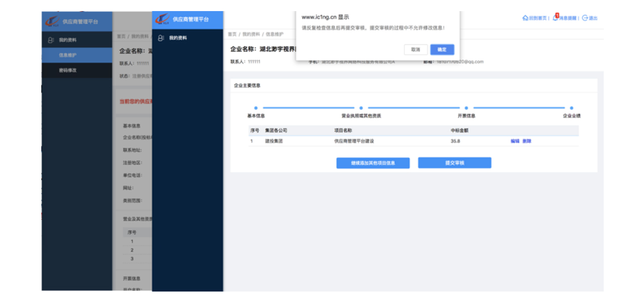
Task: Click 首页 in the front window breadcrumb
Action: tap(232, 34)
